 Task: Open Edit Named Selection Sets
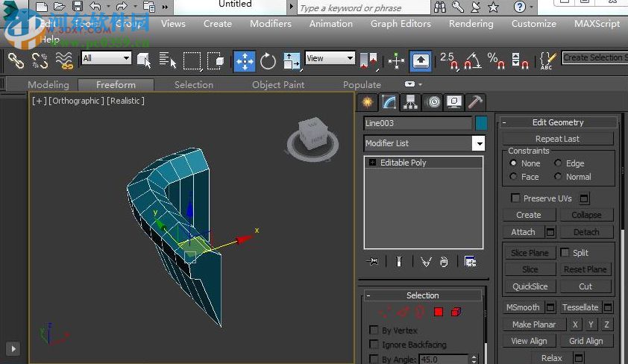[547, 61]
